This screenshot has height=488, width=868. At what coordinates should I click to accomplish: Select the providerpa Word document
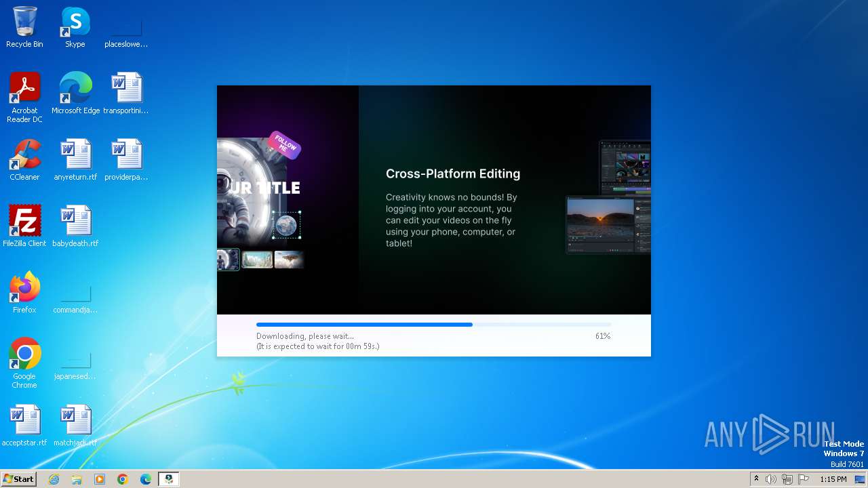pos(126,159)
